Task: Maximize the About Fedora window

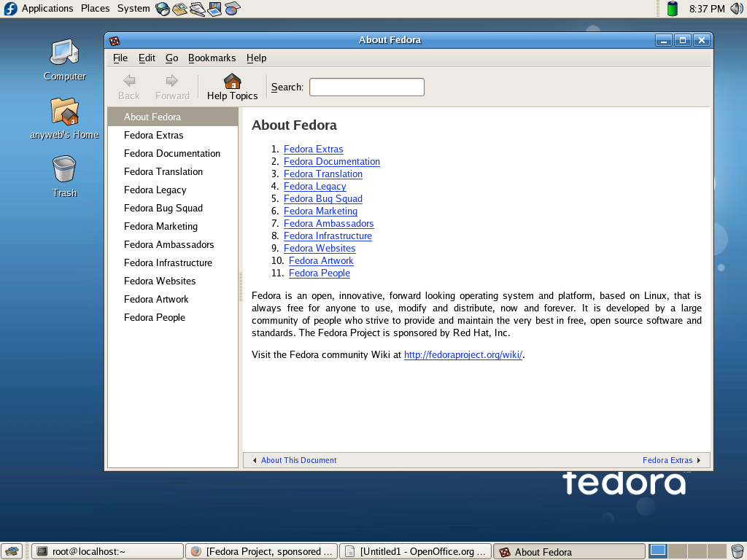Action: coord(683,41)
